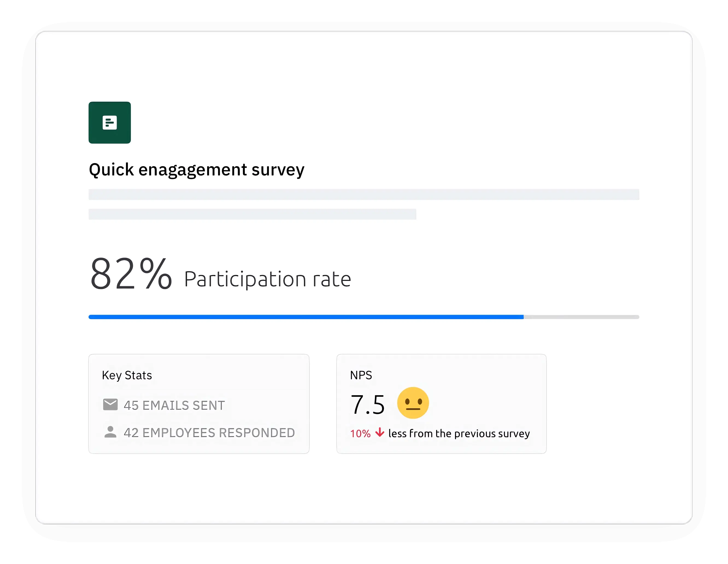Click the blue filled portion of progress bar

(x=305, y=317)
